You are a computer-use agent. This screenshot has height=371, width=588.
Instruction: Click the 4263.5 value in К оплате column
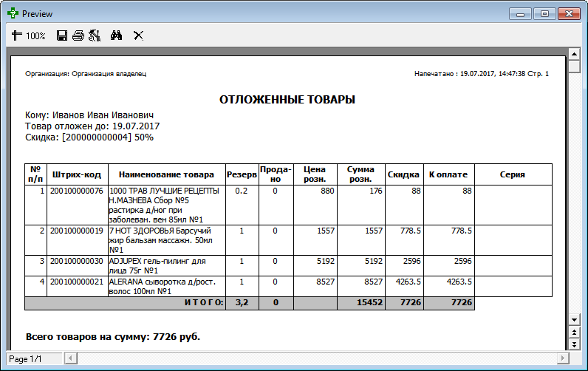click(x=459, y=282)
